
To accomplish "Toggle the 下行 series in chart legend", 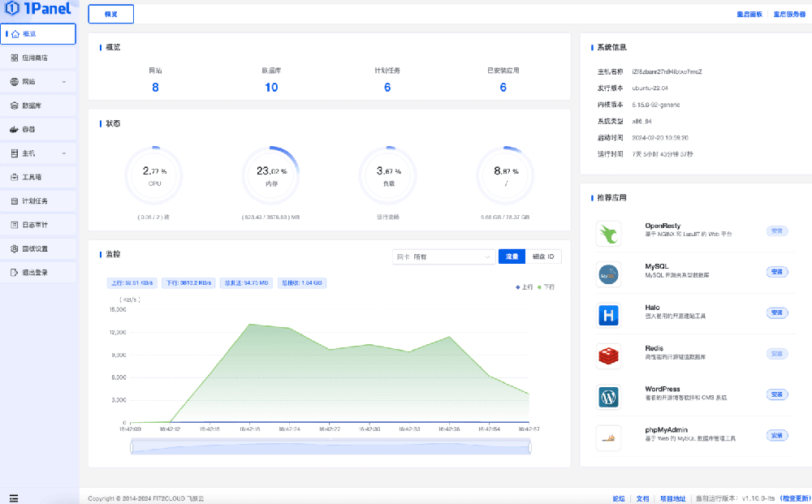I will [546, 286].
